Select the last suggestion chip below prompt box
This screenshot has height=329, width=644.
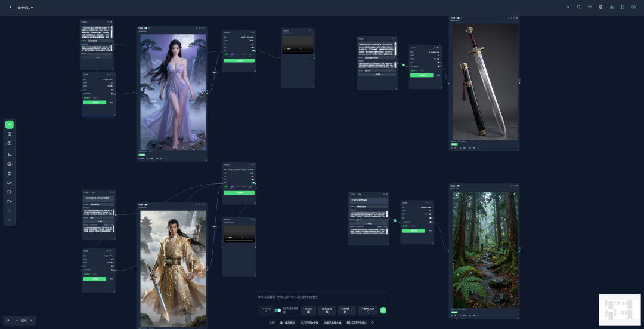tap(357, 322)
